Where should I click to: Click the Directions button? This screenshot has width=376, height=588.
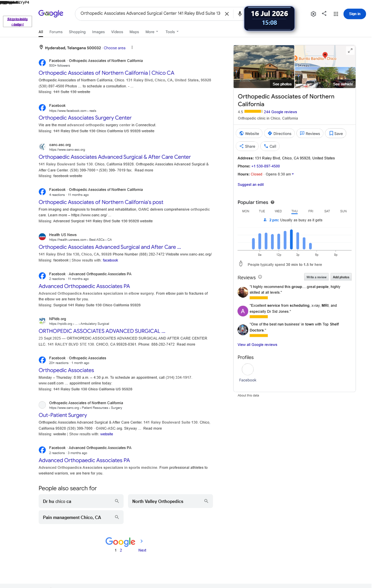pyautogui.click(x=279, y=133)
